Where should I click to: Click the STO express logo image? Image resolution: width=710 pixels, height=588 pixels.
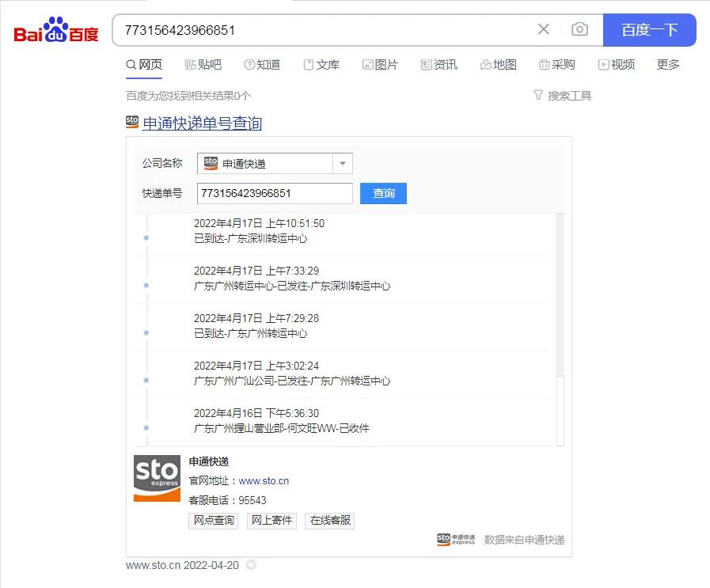pyautogui.click(x=157, y=479)
